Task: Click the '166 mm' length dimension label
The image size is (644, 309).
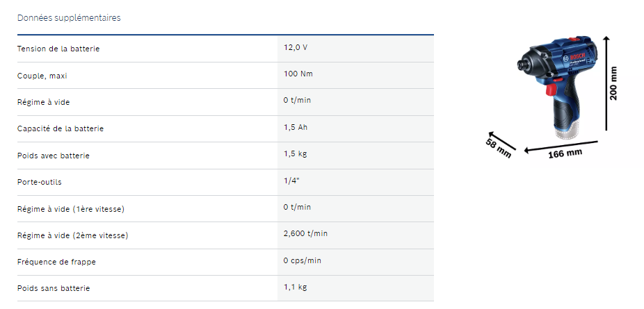Action: tap(565, 153)
